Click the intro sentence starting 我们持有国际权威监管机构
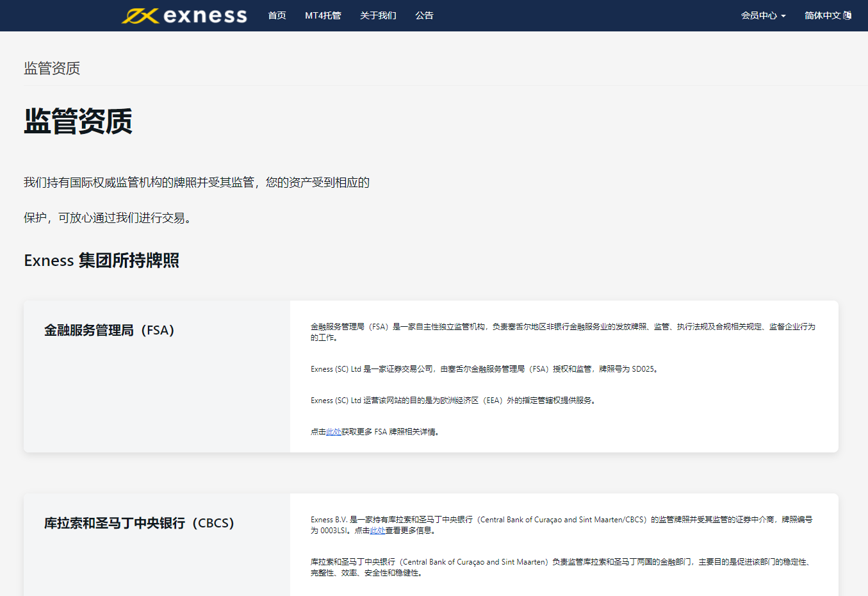 [x=197, y=183]
